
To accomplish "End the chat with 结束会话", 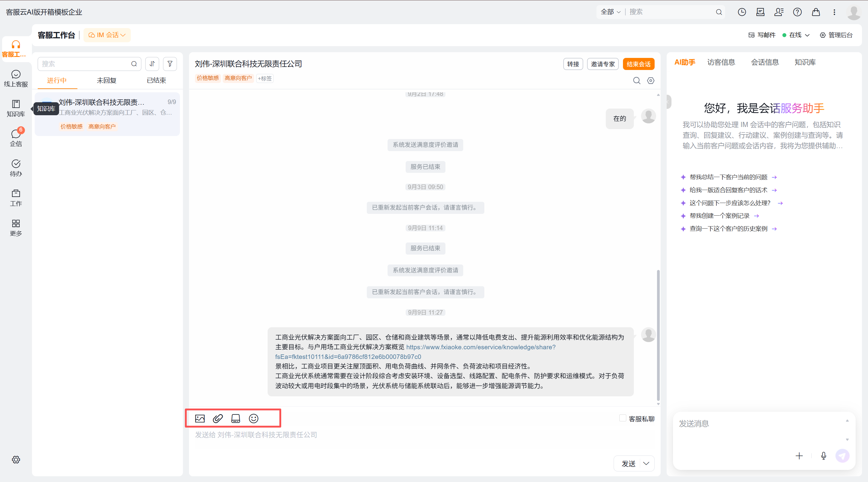I will (639, 64).
